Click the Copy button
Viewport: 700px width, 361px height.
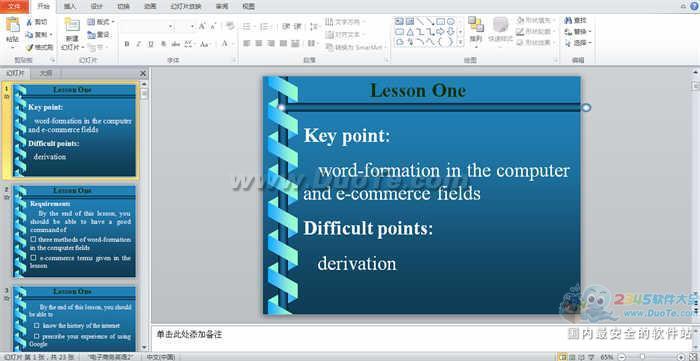pyautogui.click(x=39, y=34)
